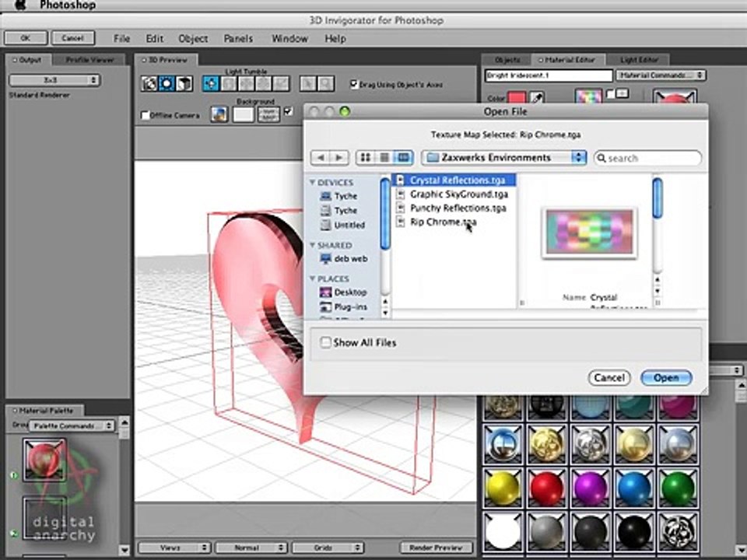
Task: Open the white background color swatch
Action: [x=243, y=114]
